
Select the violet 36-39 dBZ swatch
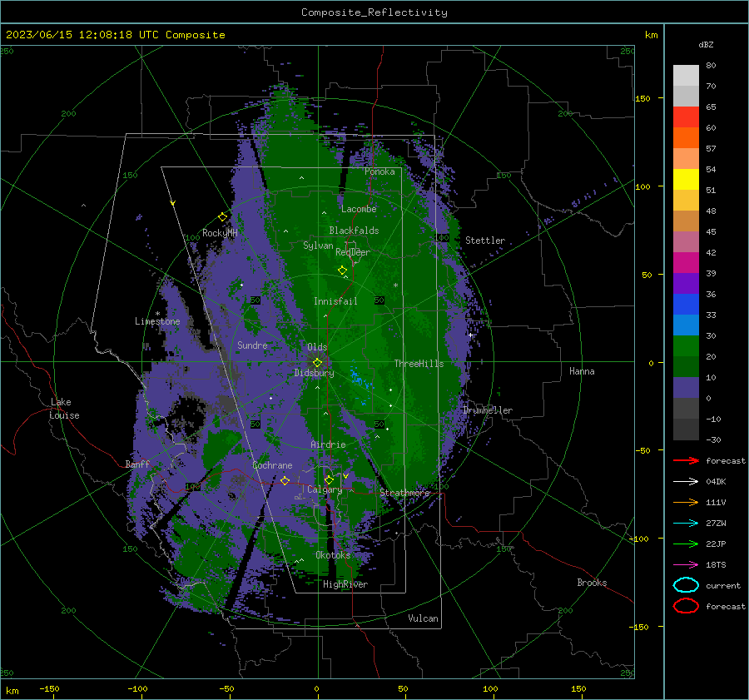tap(686, 283)
